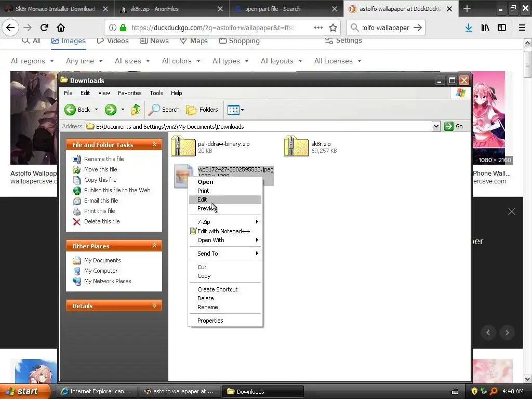
Task: Click Rename this file task
Action: coord(104,159)
